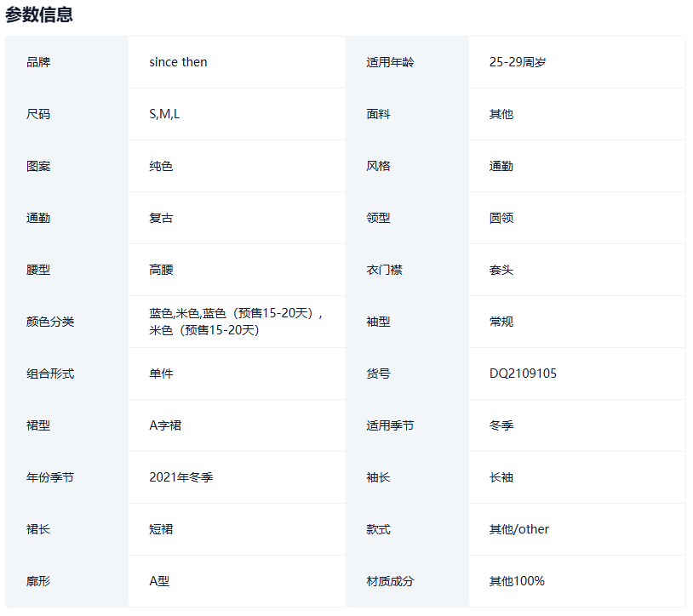
Task: Select the brand value 'since then'
Action: pos(178,62)
